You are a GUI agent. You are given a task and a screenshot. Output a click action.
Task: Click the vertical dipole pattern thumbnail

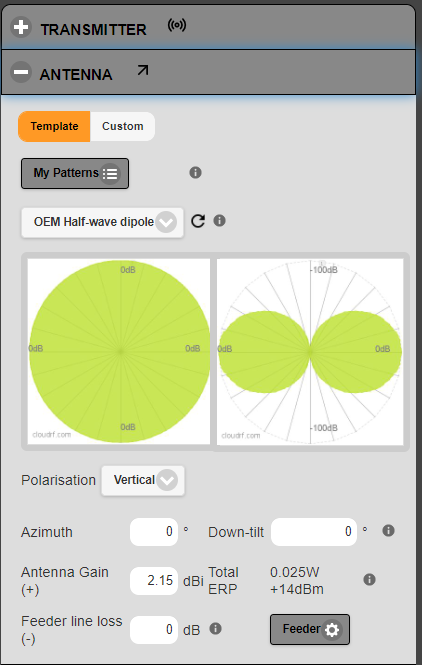[310, 352]
